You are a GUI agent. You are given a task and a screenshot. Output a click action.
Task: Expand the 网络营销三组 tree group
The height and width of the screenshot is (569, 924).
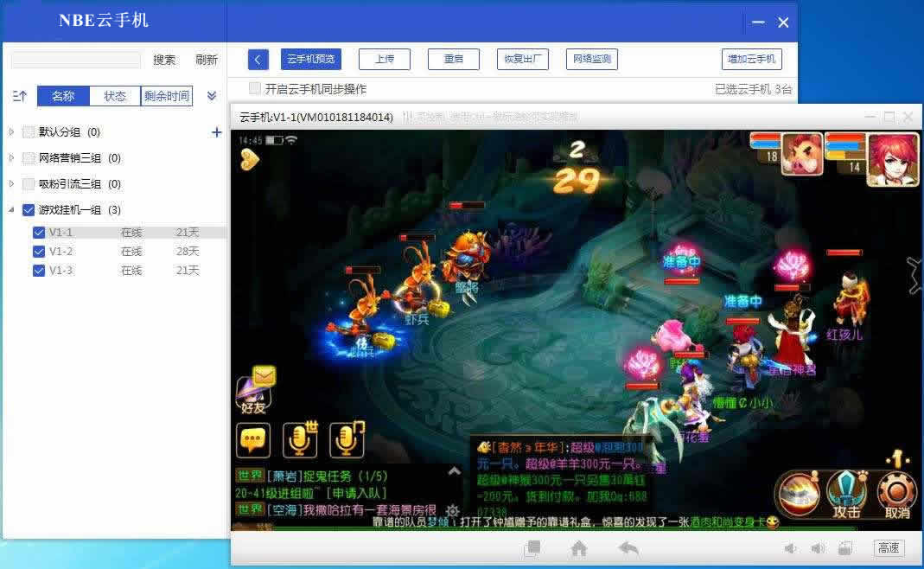[x=11, y=157]
